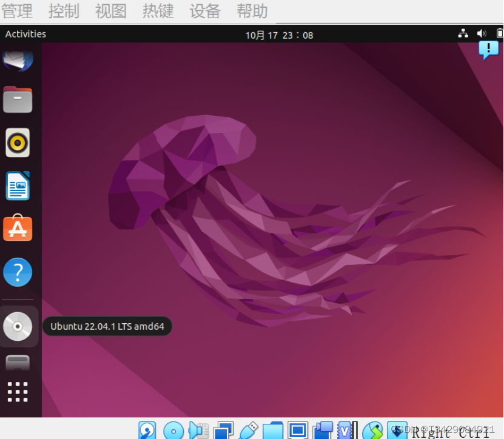Click the audio status icon
The height and width of the screenshot is (439, 504).
pyautogui.click(x=198, y=431)
